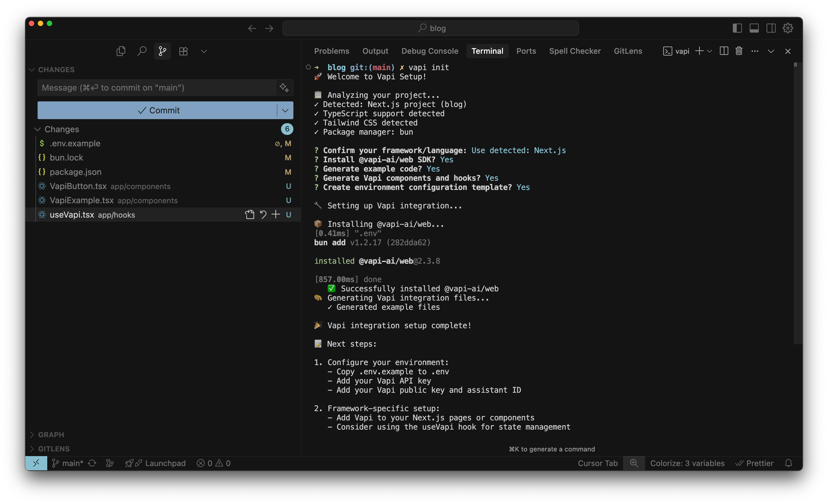Open GitLens Launchpad in status bar
828x504 pixels.
click(155, 463)
